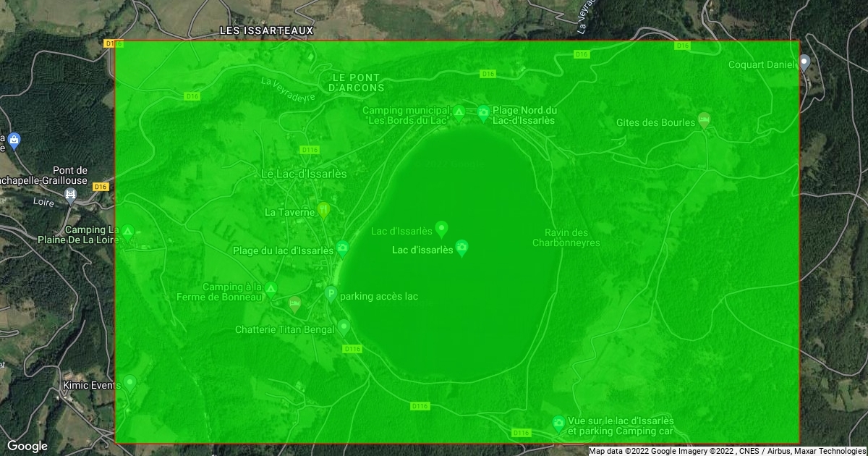The width and height of the screenshot is (868, 456).
Task: Open Camping La Plaine De La Loire tent icon
Action: 127,232
